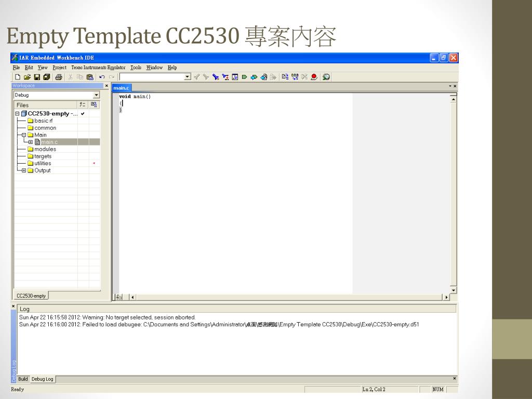532x399 pixels.
Task: Open the View menu
Action: (43, 68)
